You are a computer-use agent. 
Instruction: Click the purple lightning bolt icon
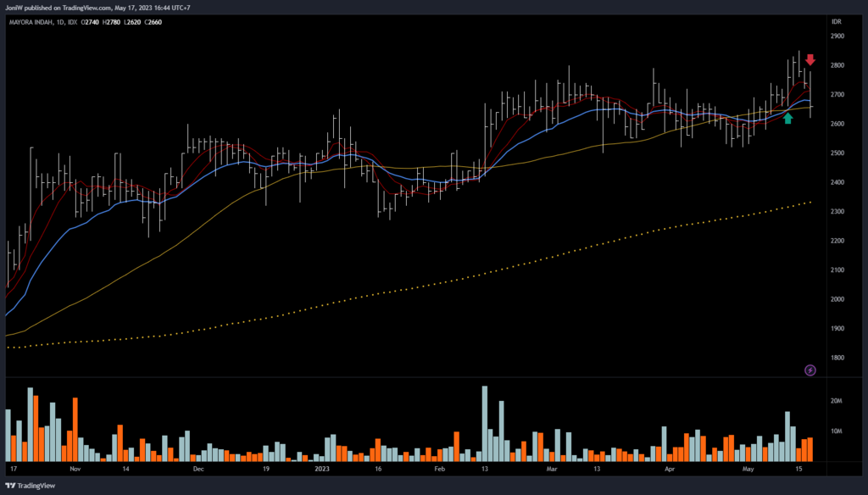pos(810,370)
